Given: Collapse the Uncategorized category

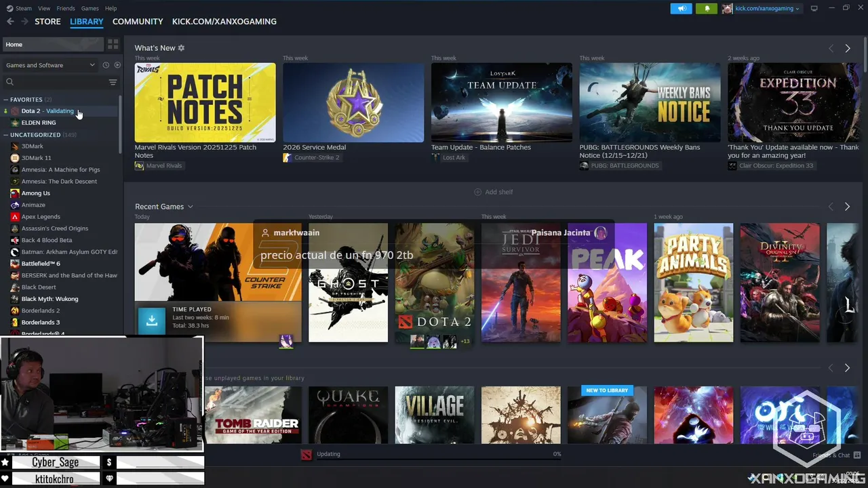Looking at the screenshot, I should tap(5, 135).
